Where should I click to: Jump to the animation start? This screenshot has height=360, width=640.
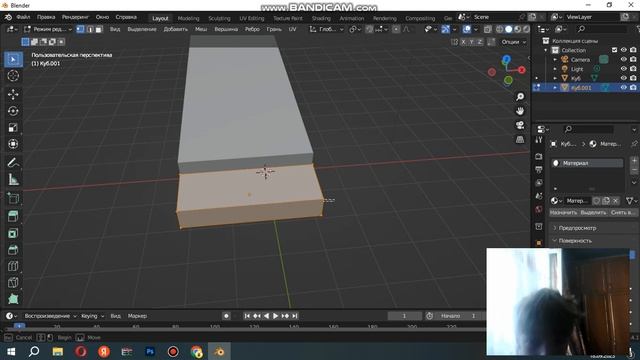(247, 316)
